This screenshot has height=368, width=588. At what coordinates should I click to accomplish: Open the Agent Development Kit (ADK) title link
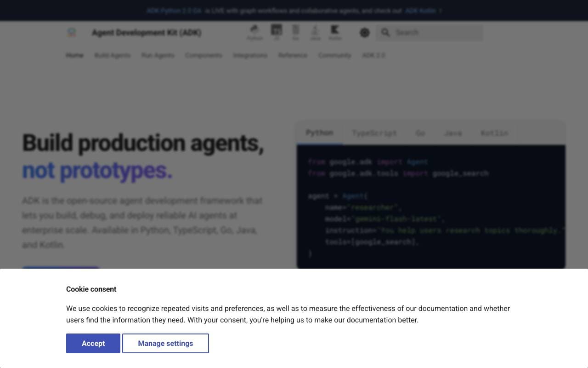tap(147, 33)
